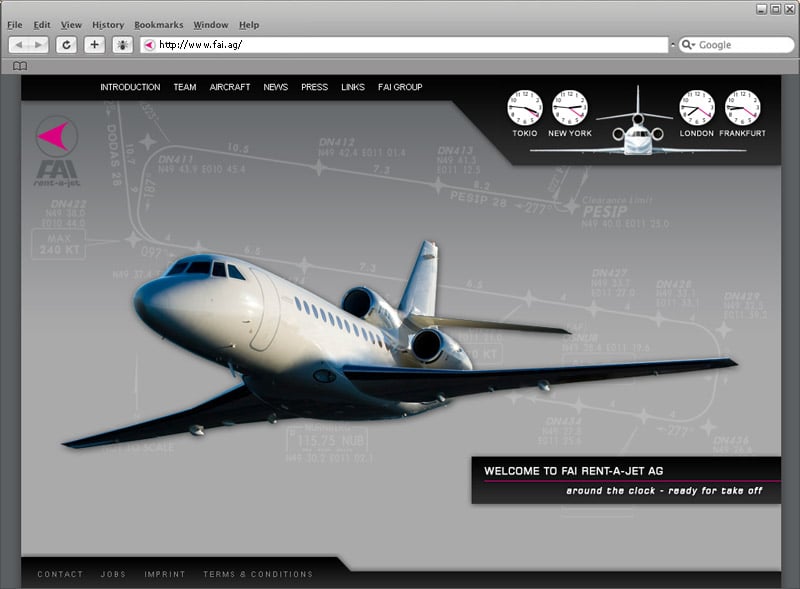Go to the Aircraft page

[x=230, y=87]
